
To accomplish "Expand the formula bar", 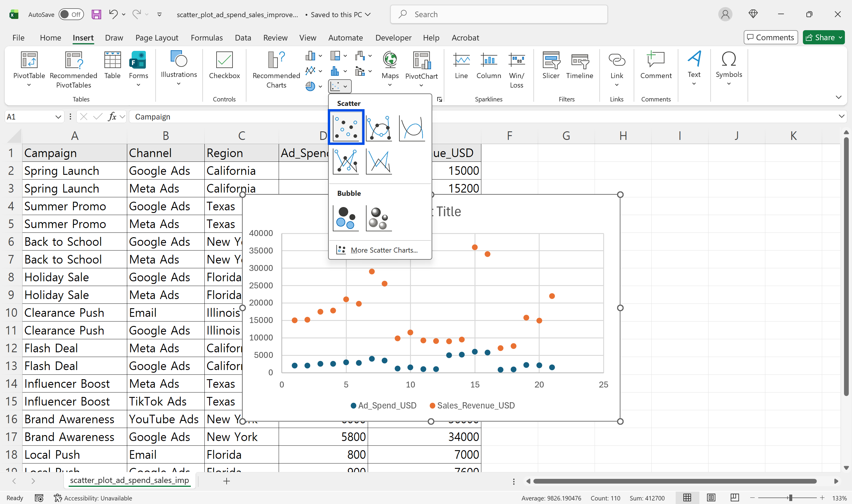I will (x=841, y=117).
